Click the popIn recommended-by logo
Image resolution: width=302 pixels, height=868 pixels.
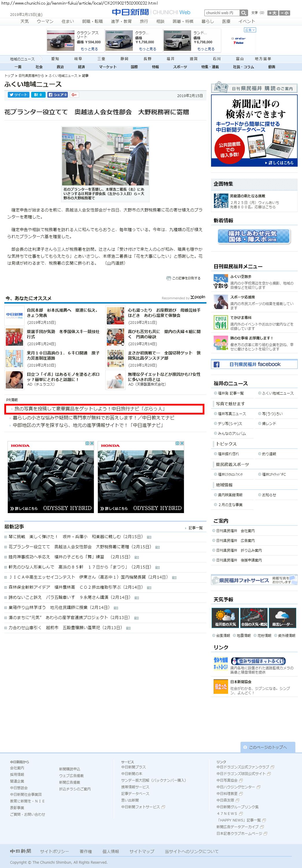pos(198,297)
